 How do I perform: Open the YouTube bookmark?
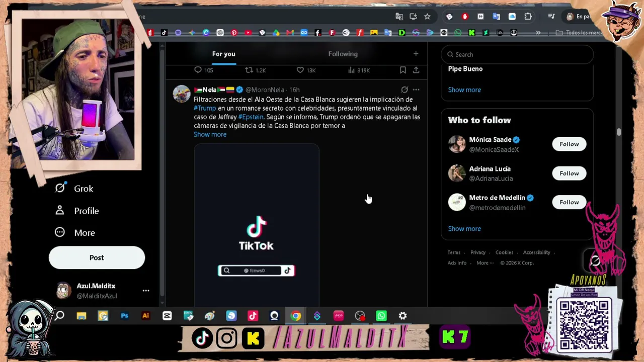pyautogui.click(x=248, y=33)
